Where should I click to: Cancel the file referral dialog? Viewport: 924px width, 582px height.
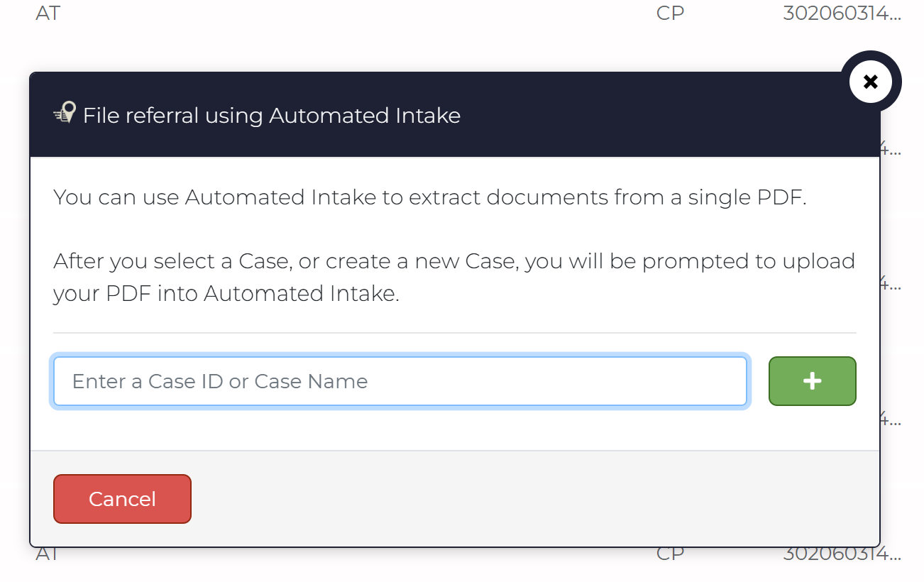click(x=122, y=499)
